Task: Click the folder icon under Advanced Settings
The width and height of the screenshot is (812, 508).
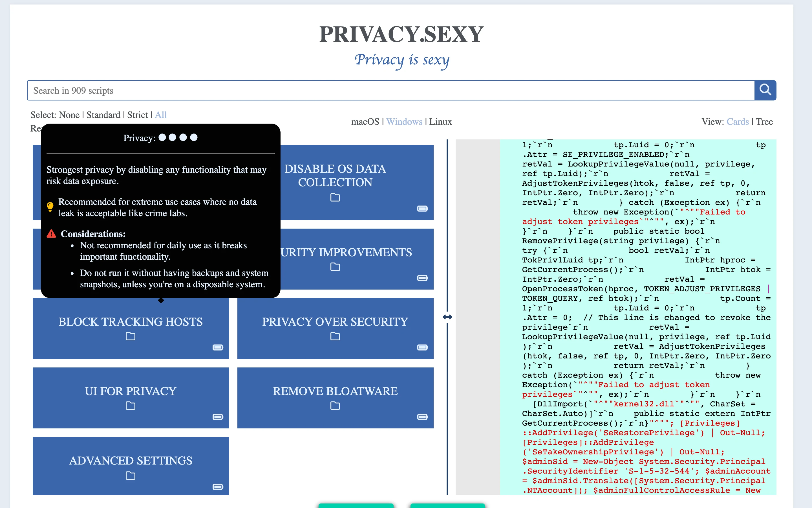Action: click(131, 476)
